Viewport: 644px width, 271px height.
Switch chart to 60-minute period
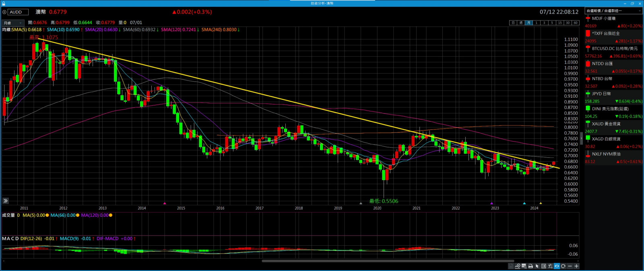pos(575,23)
